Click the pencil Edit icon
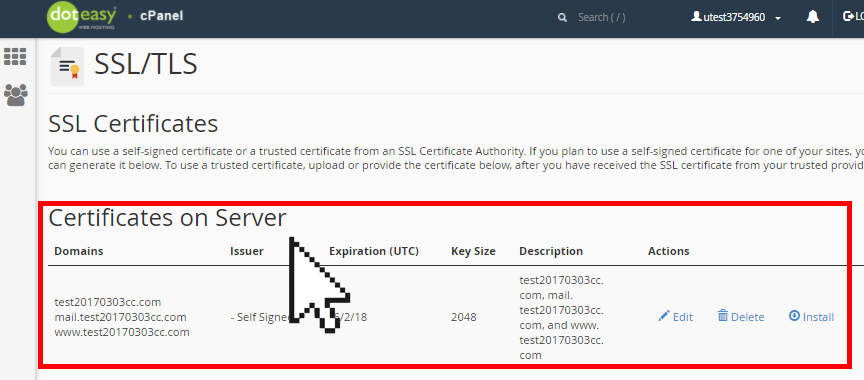 (x=664, y=316)
